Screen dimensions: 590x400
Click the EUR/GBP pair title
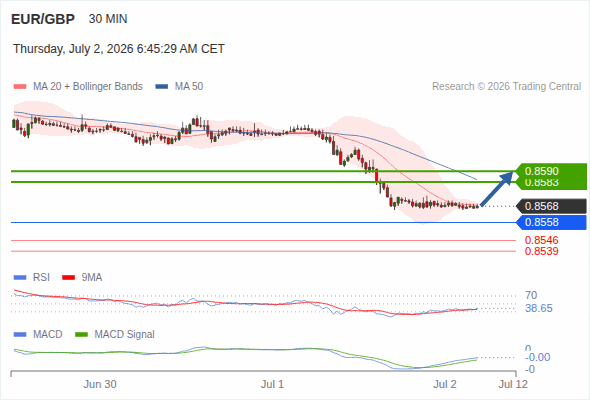(43, 19)
